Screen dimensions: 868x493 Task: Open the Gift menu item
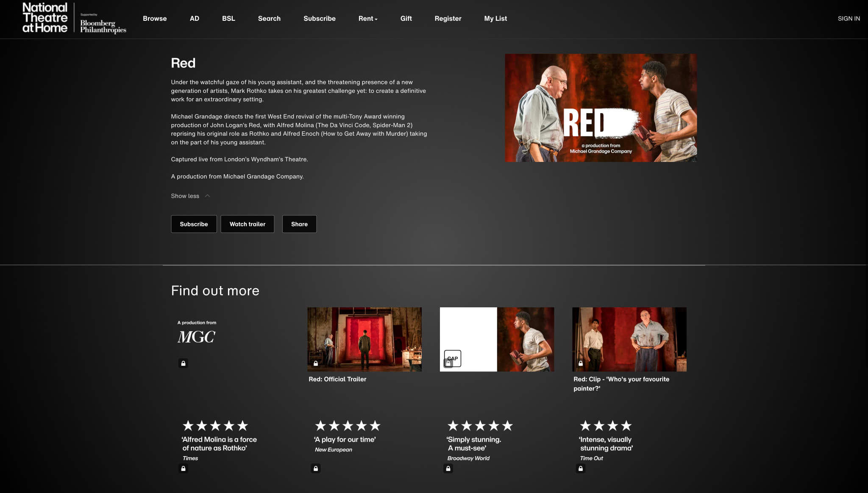(406, 19)
